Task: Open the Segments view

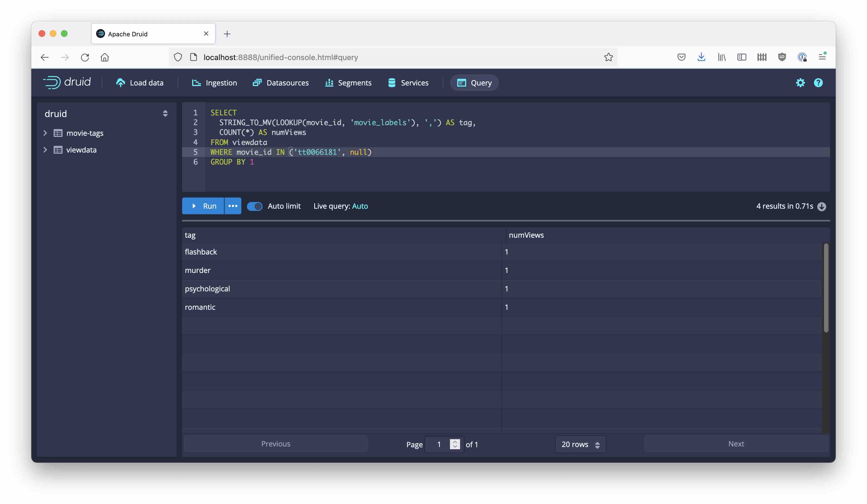Action: point(348,83)
